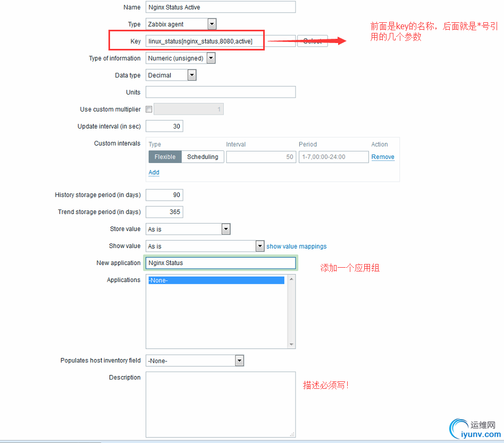
Task: Open the Type dropdown showing Zabbix agent
Action: pyautogui.click(x=181, y=24)
